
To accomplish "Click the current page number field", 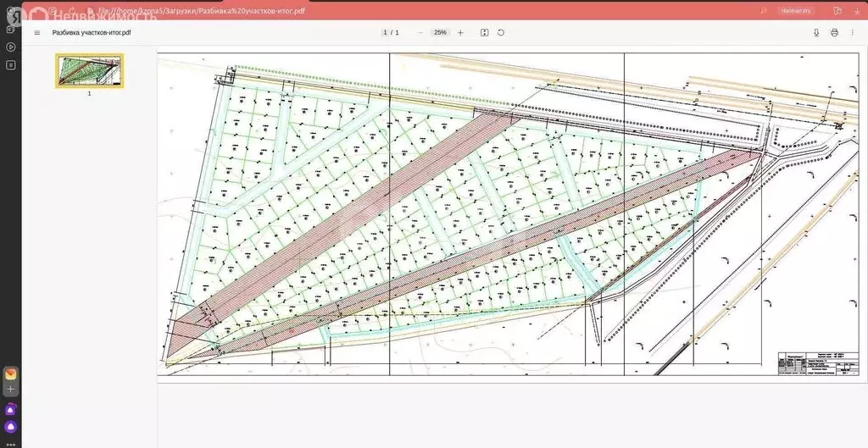I will 385,33.
